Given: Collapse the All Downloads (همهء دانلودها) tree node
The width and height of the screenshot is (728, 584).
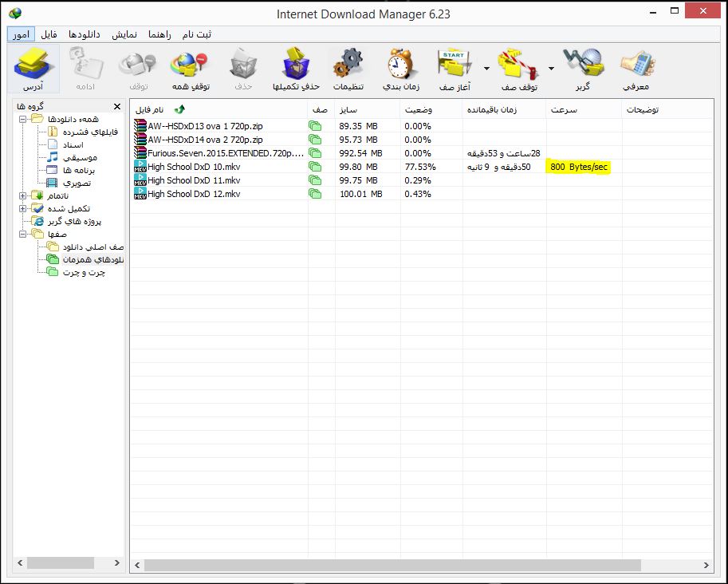Looking at the screenshot, I should 22,120.
